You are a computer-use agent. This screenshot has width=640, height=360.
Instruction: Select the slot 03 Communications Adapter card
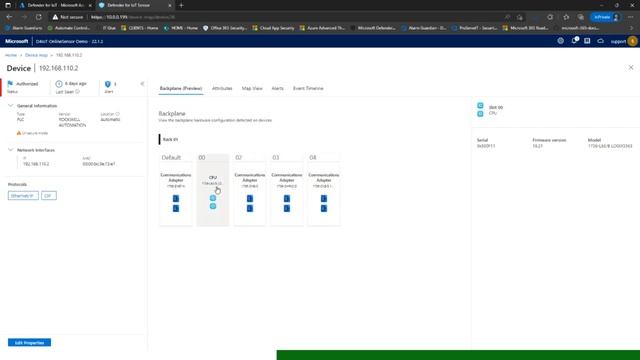point(287,190)
